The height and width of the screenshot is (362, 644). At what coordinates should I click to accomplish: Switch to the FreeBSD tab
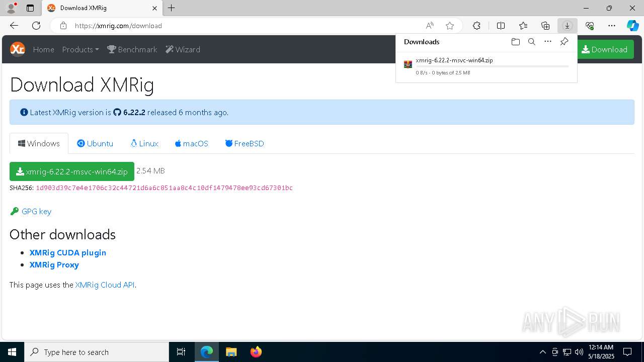tap(245, 143)
